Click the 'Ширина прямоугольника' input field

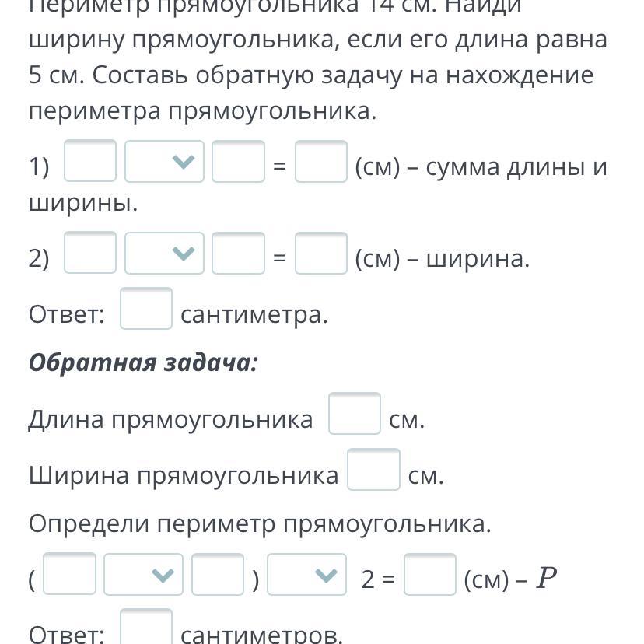(373, 470)
